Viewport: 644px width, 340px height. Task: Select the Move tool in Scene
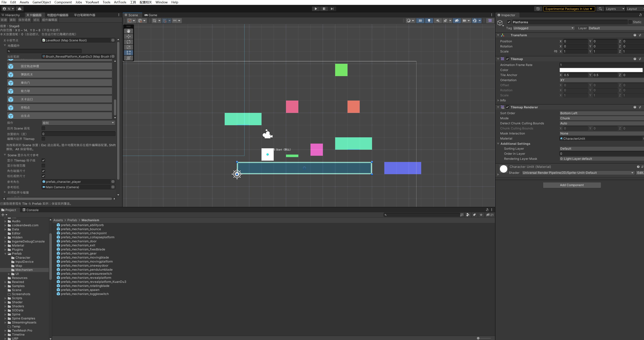pos(129,36)
